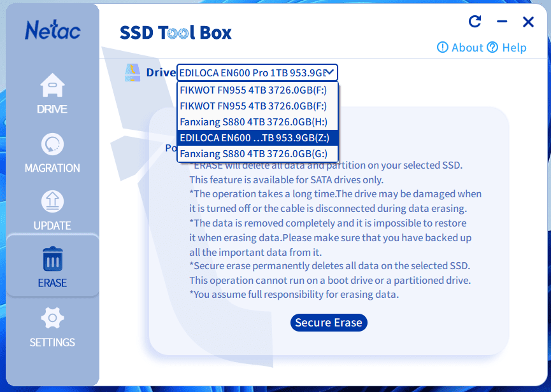
Task: Click text '*You assume full responsibility for erasing data.'
Action: pyautogui.click(x=294, y=294)
